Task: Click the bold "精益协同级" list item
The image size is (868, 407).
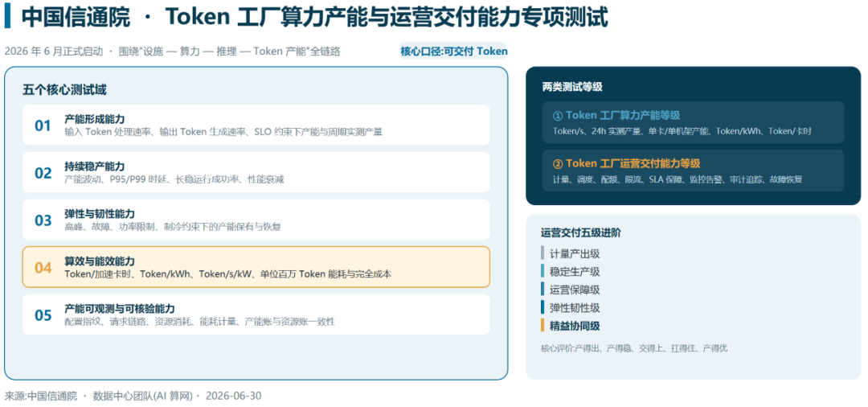Action: point(575,326)
